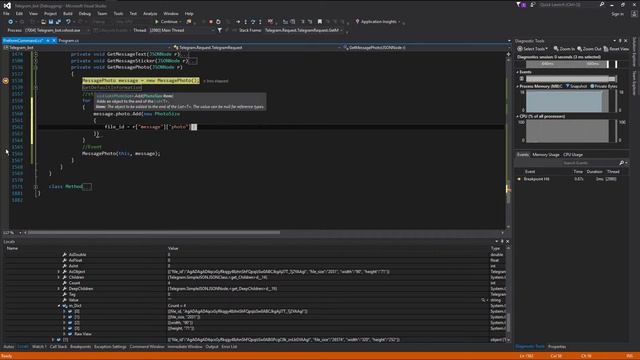
Task: Click the editor horizontal scrollbar
Action: (153, 233)
